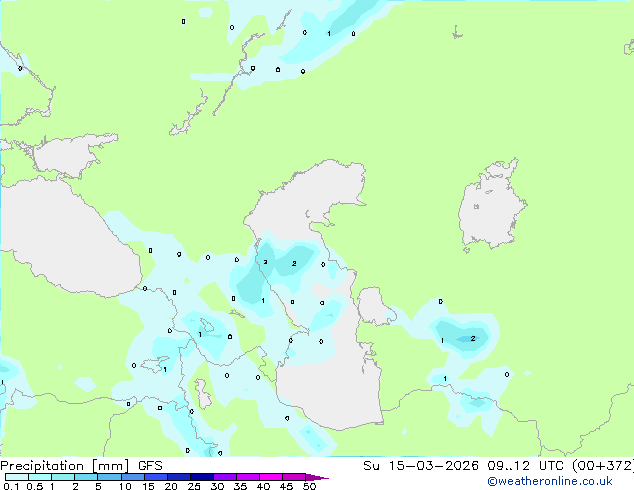Click the '09..12 UTC' time range text
The height and width of the screenshot is (490, 634).
tap(526, 466)
